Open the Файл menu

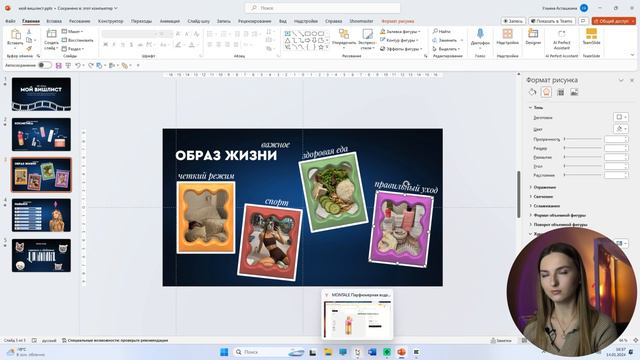tap(10, 21)
